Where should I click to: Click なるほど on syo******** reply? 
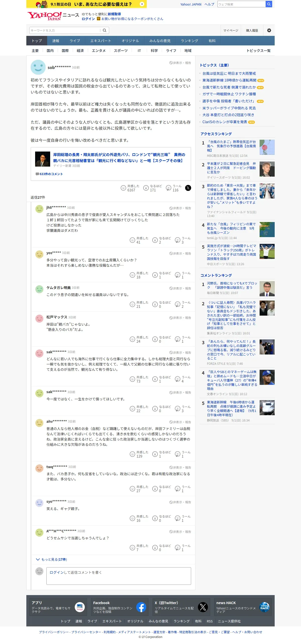(162, 518)
